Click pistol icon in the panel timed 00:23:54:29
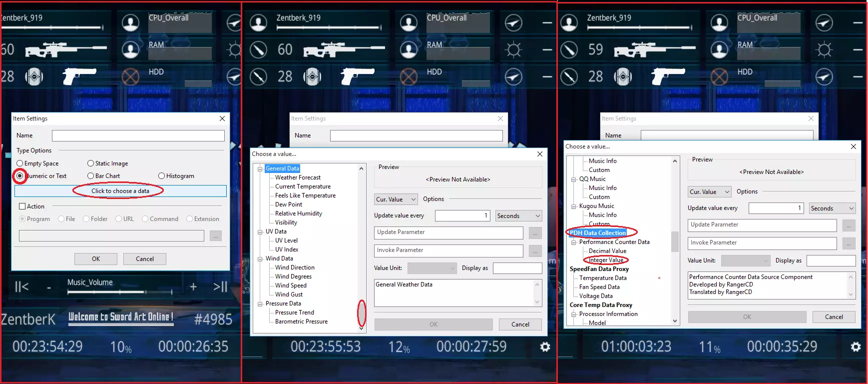Image resolution: width=868 pixels, height=384 pixels. coord(79,76)
